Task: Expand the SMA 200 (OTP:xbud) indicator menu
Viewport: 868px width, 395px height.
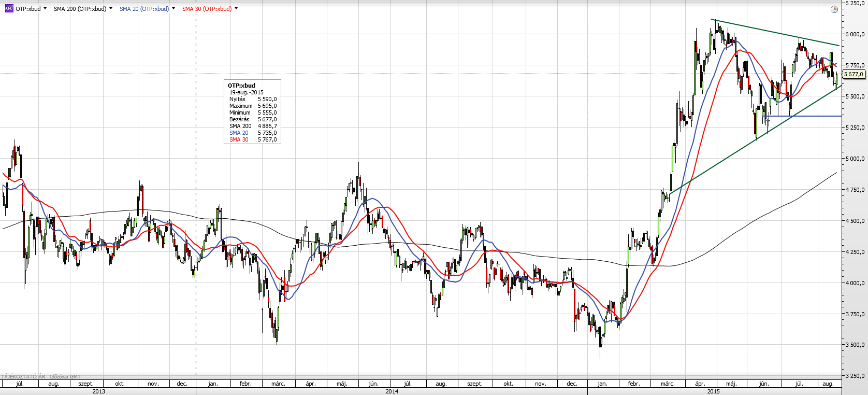Action: [x=111, y=9]
